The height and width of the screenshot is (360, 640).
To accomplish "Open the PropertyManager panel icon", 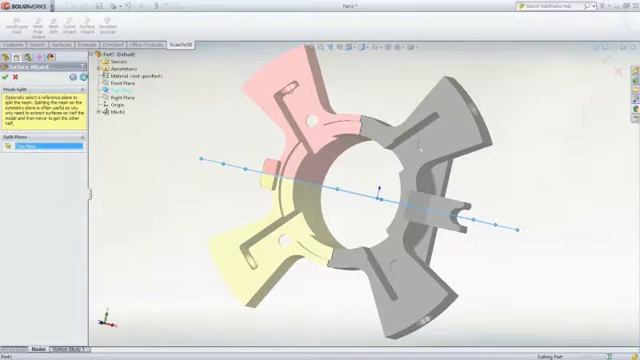I will (17, 57).
